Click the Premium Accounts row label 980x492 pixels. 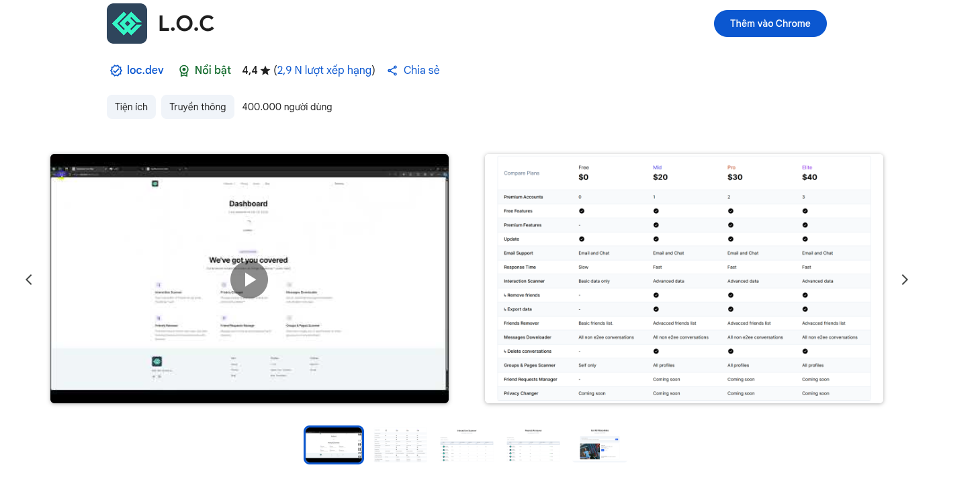pos(523,197)
